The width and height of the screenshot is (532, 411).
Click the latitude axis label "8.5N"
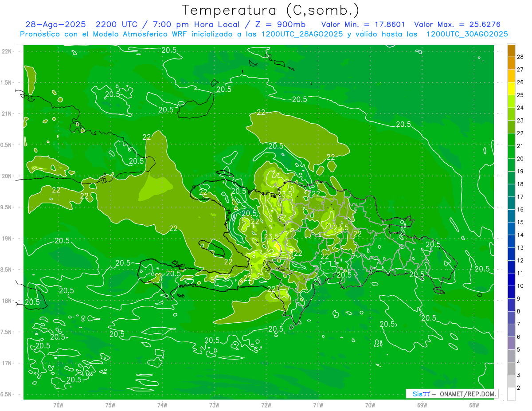pos(7,270)
